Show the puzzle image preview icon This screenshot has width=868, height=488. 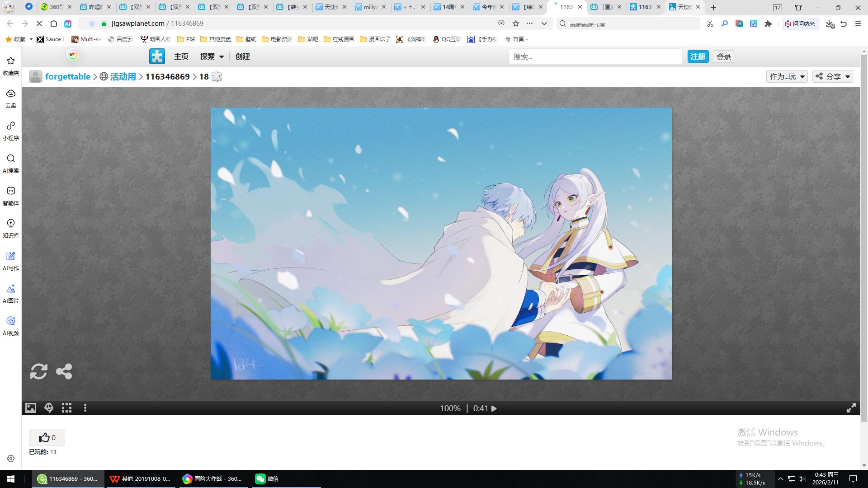[30, 408]
